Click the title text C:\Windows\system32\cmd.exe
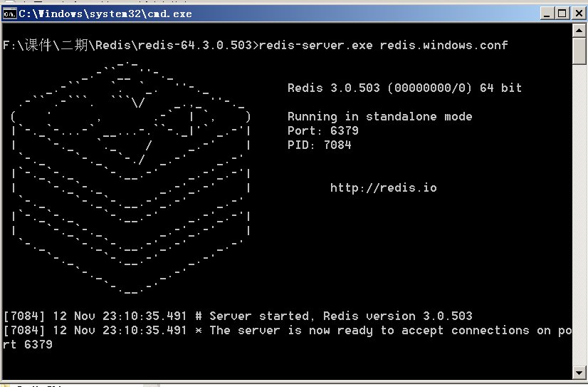This screenshot has width=588, height=387. pos(105,14)
